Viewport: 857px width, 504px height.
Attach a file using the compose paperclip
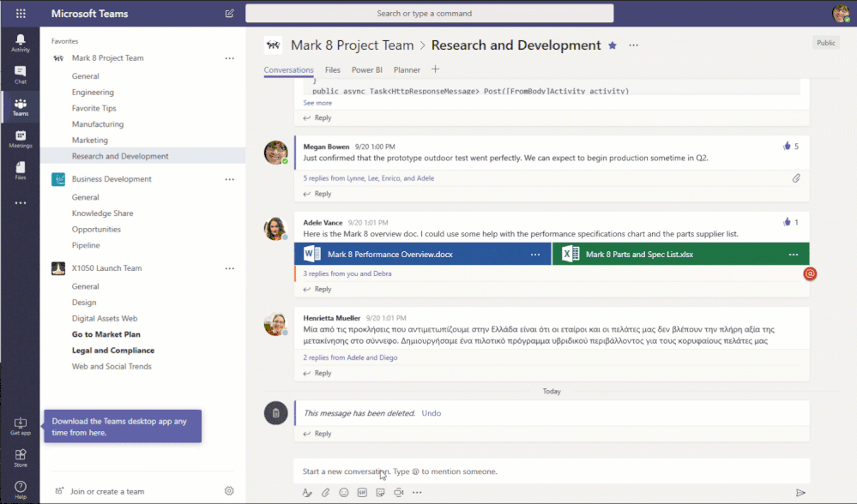pos(325,493)
